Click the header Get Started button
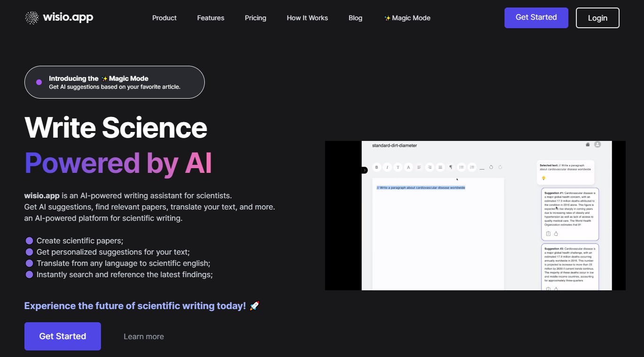This screenshot has height=357, width=644. (536, 18)
